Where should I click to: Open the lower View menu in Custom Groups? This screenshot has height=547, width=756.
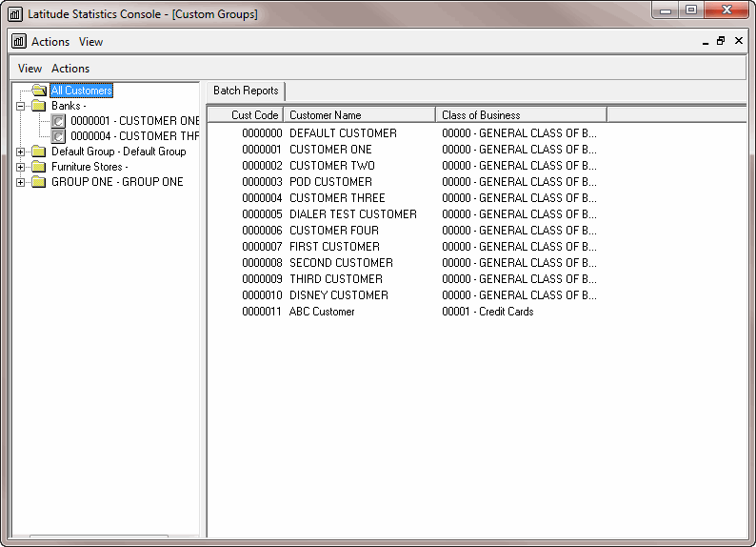(x=30, y=69)
